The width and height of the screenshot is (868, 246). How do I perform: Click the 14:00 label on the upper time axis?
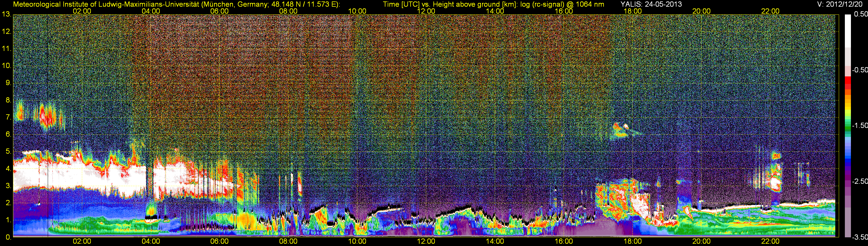click(x=495, y=11)
